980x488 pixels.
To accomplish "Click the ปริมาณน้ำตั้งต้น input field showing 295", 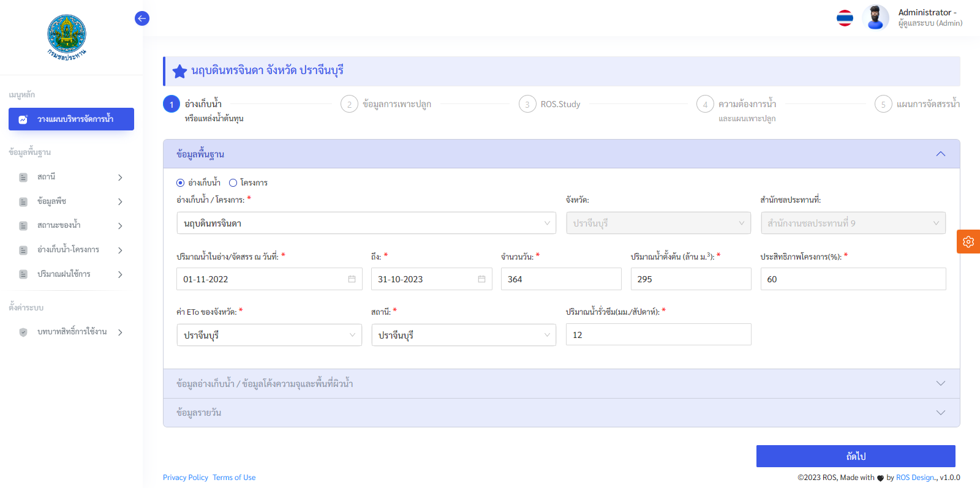I will pos(690,279).
